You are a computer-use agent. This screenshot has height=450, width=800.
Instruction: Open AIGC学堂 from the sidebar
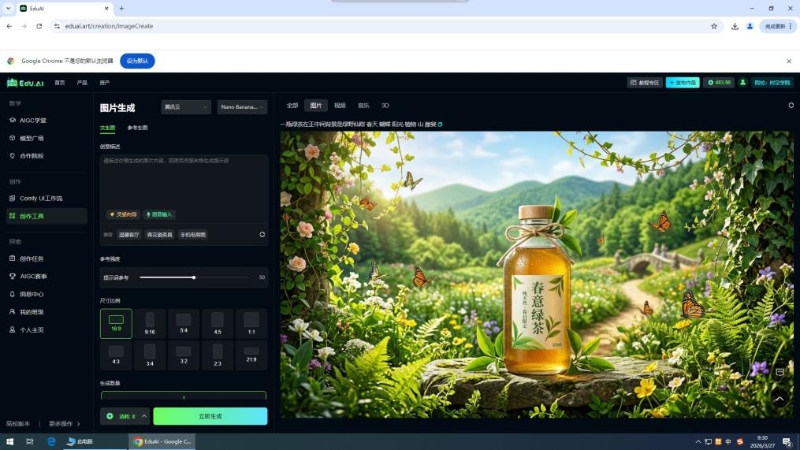coord(32,120)
